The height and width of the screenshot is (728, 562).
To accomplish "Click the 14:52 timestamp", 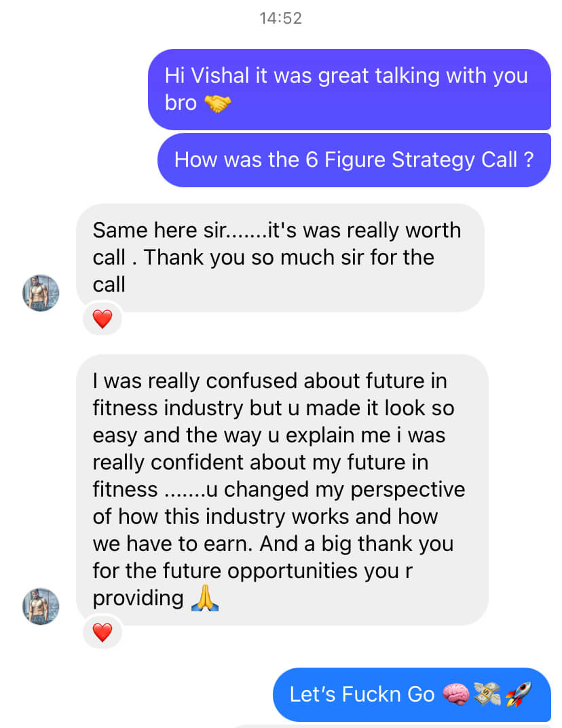I will click(x=280, y=18).
